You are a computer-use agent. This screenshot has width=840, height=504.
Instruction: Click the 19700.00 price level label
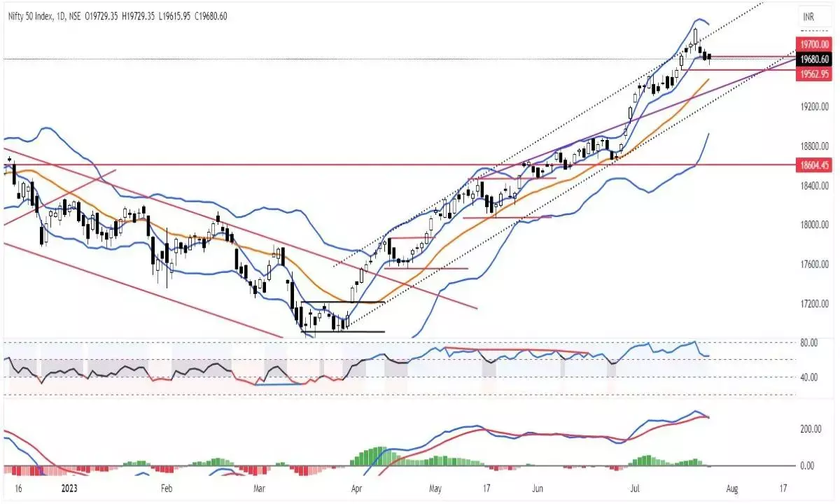[813, 44]
